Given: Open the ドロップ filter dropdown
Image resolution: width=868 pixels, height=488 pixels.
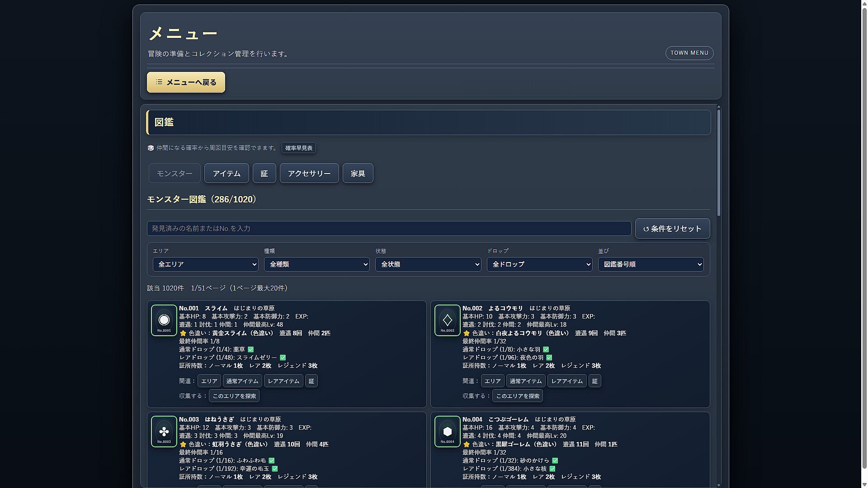Looking at the screenshot, I should pos(539,264).
